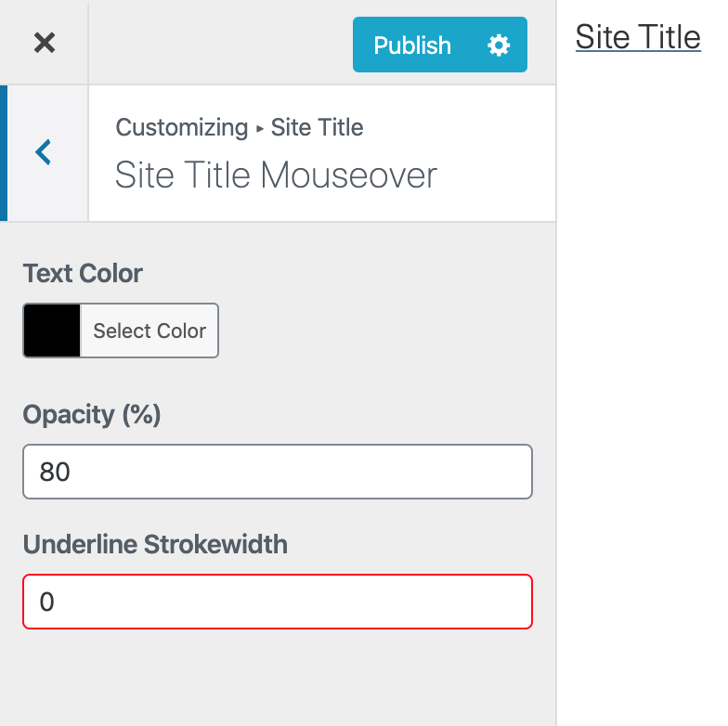Image resolution: width=728 pixels, height=726 pixels.
Task: Go back using the left chevron
Action: pyautogui.click(x=44, y=152)
